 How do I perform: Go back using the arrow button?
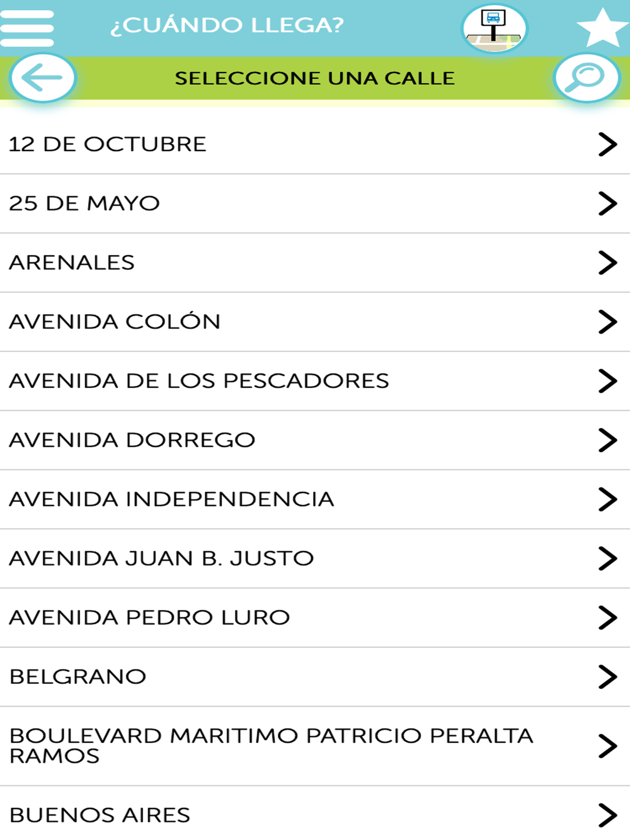coord(43,78)
